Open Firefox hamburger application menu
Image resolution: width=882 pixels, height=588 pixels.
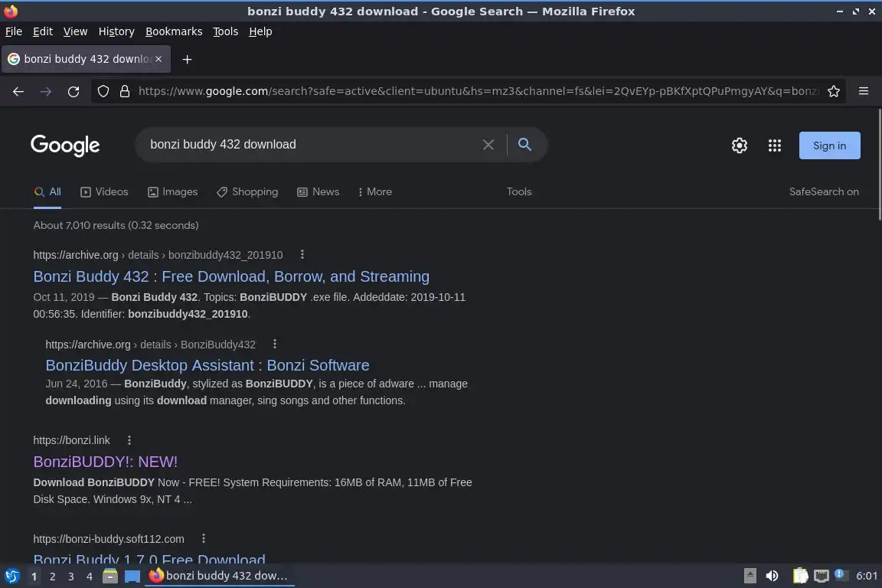coord(864,91)
